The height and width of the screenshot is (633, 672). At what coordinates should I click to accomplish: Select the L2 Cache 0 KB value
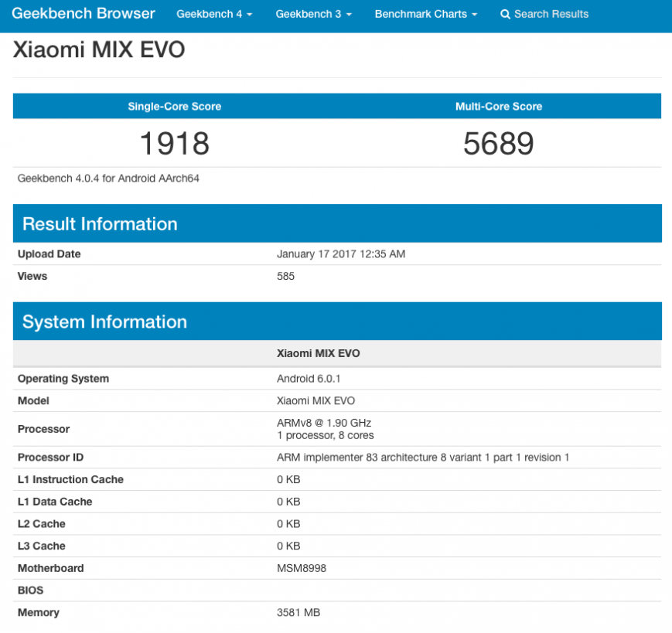[x=288, y=524]
